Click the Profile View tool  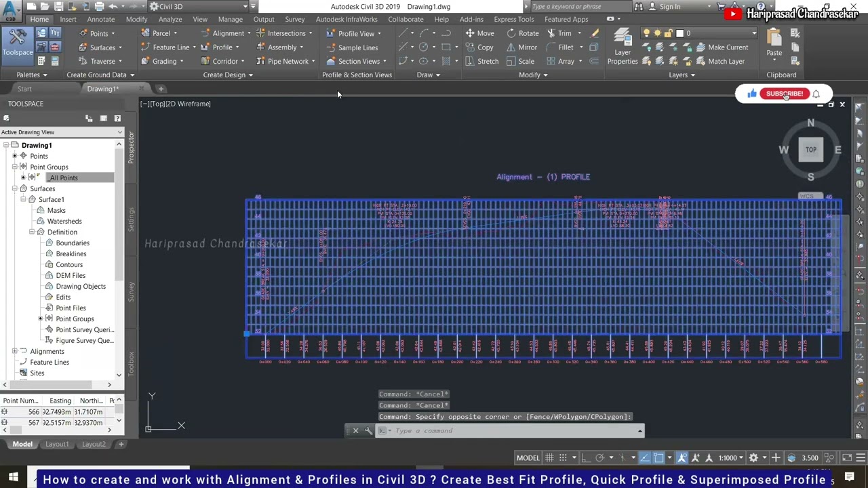pos(353,33)
